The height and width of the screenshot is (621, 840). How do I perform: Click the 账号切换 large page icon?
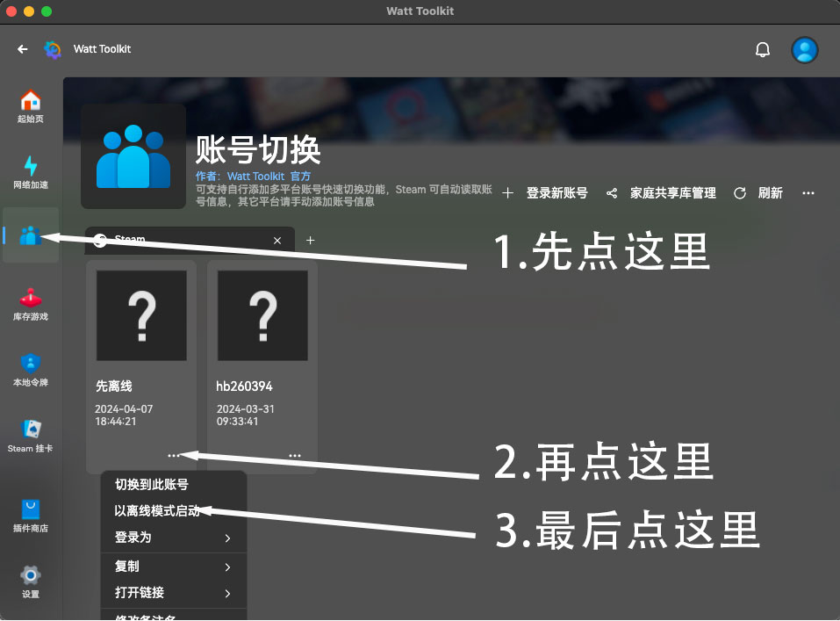tap(133, 156)
